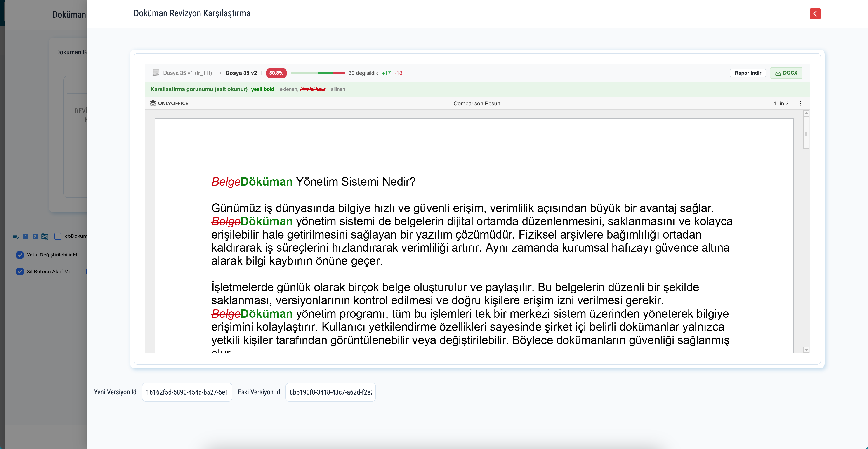Focus the Yeni Versiyon Id field
Screen dimensions: 868x449
click(187, 392)
